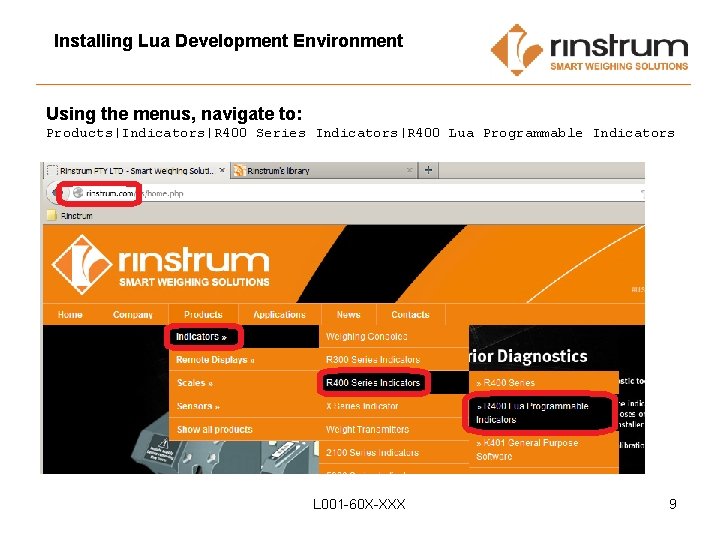Open a new browser tab with plus button
720x540 pixels.
(x=428, y=170)
